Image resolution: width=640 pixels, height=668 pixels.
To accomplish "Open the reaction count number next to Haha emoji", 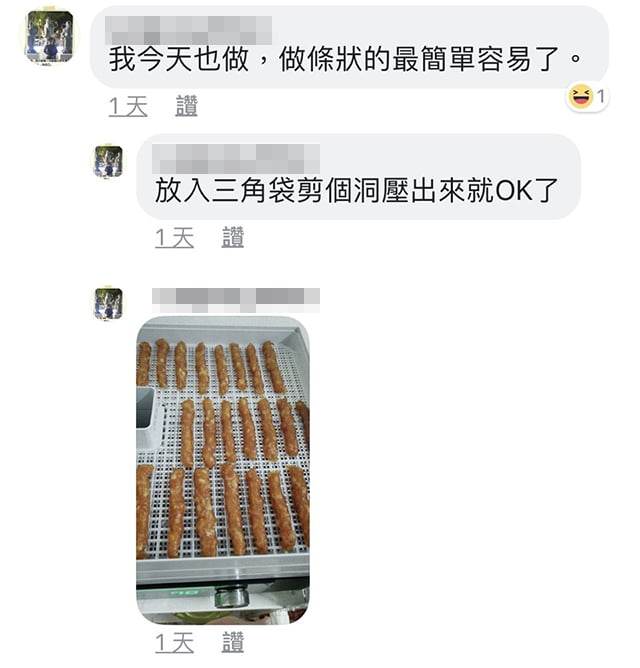I will (600, 97).
